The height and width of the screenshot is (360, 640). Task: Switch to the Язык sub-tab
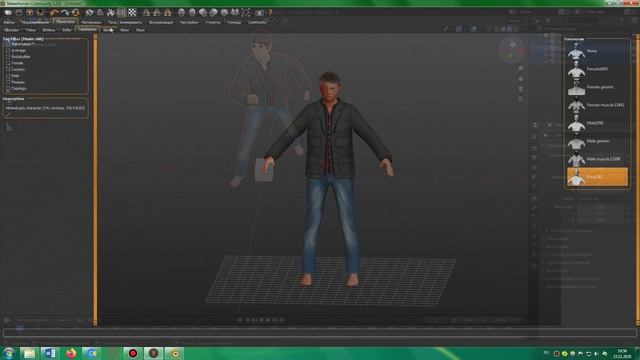click(140, 30)
